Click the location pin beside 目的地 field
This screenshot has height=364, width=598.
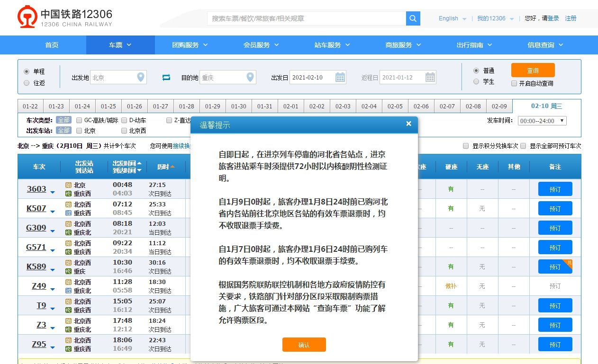point(250,77)
